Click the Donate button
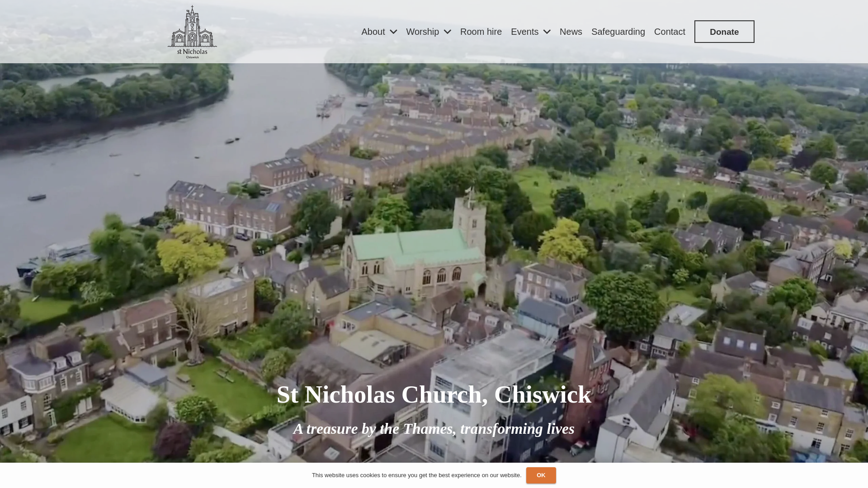Image resolution: width=868 pixels, height=488 pixels. coord(724,32)
